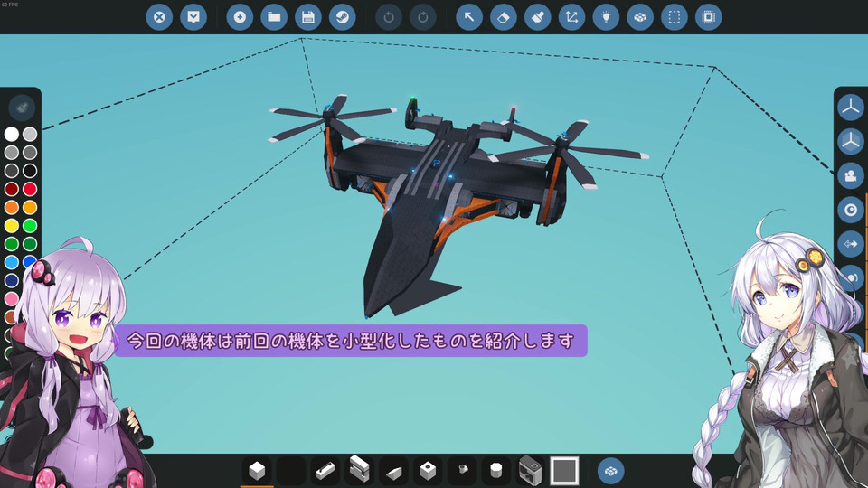This screenshot has width=868, height=488.
Task: Create a new blueprint with the plus icon
Action: pos(240,17)
